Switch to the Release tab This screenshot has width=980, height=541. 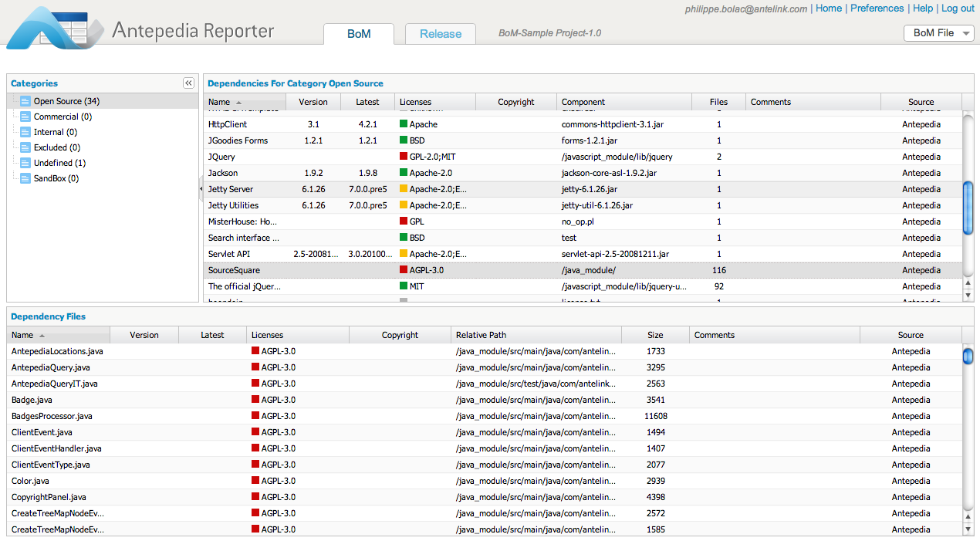coord(440,34)
